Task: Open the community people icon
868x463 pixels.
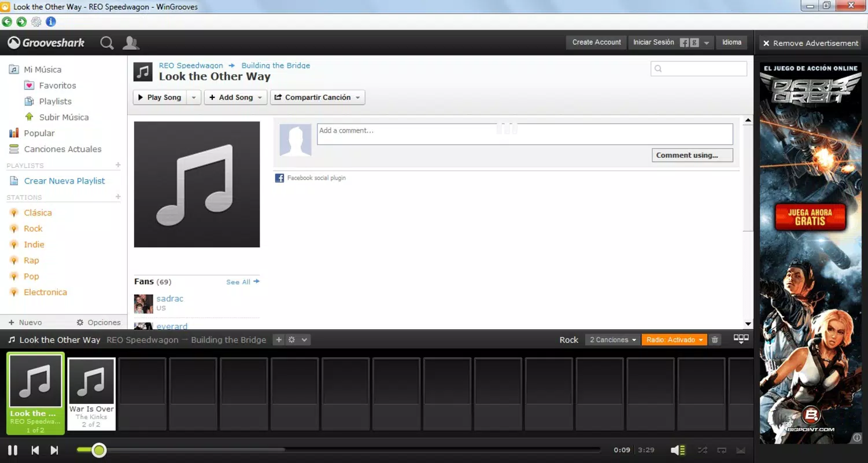Action: click(131, 43)
